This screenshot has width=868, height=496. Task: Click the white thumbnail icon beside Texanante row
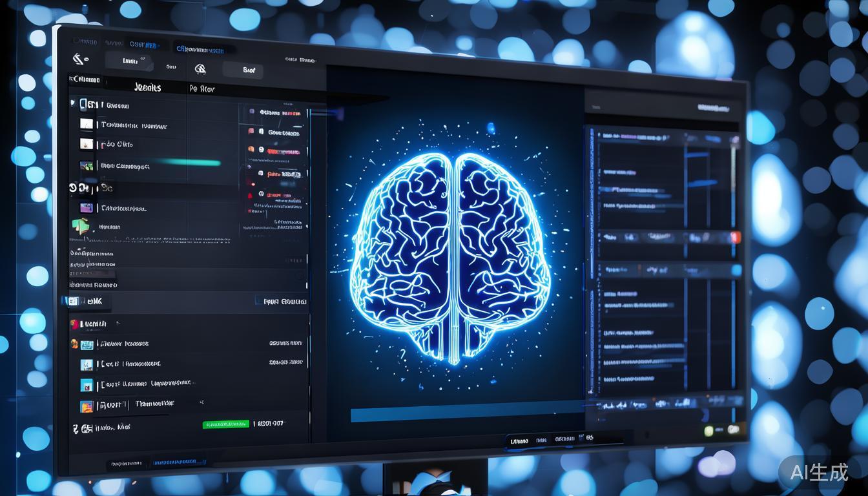86,124
